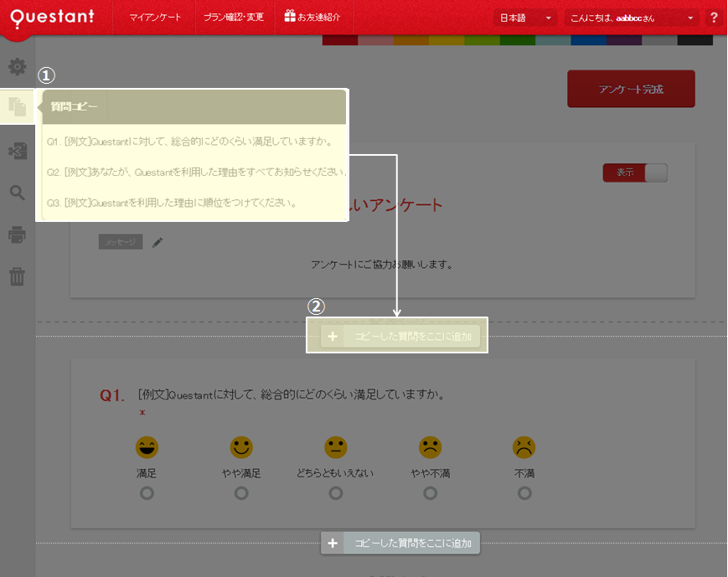
Task: Click the message text アンケートにご協力お願いします。
Action: click(x=382, y=265)
